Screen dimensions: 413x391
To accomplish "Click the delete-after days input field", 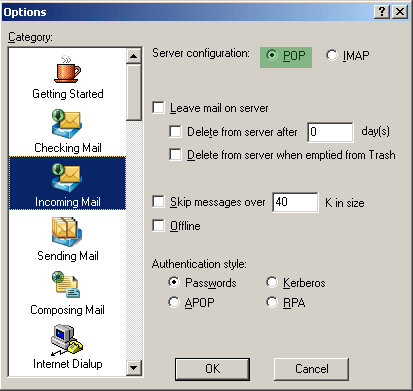I will tap(330, 132).
